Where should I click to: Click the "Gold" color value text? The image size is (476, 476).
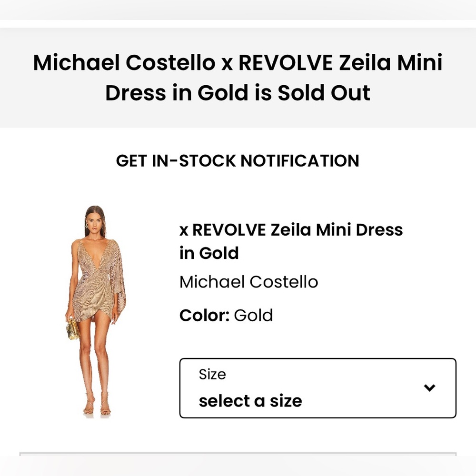coord(253,315)
